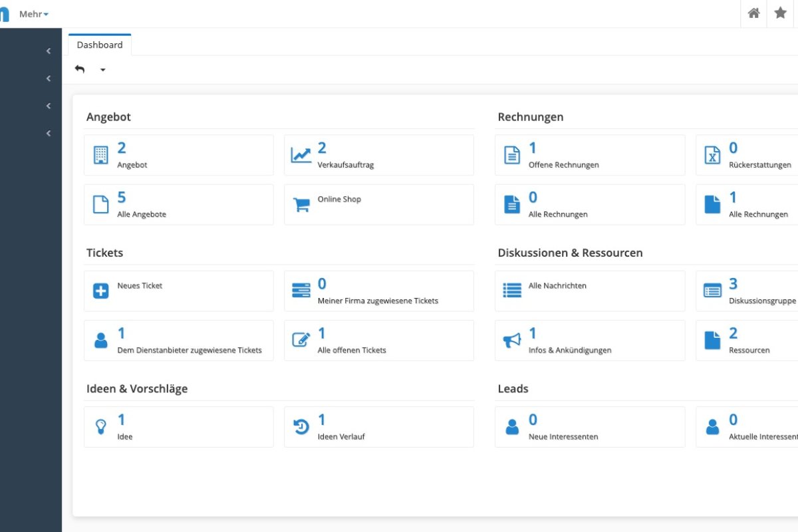Image resolution: width=798 pixels, height=532 pixels.
Task: Click the plus icon for Neues Ticket
Action: coord(100,291)
